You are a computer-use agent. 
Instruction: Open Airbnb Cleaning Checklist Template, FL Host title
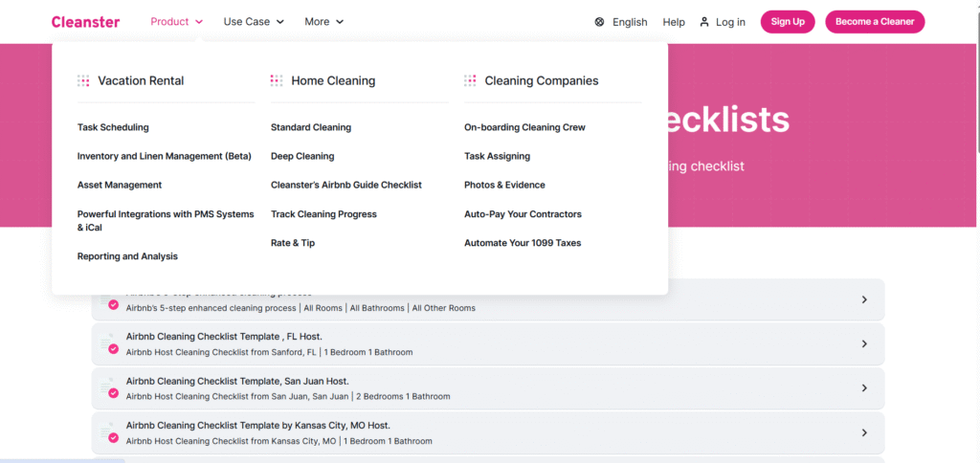pos(224,337)
